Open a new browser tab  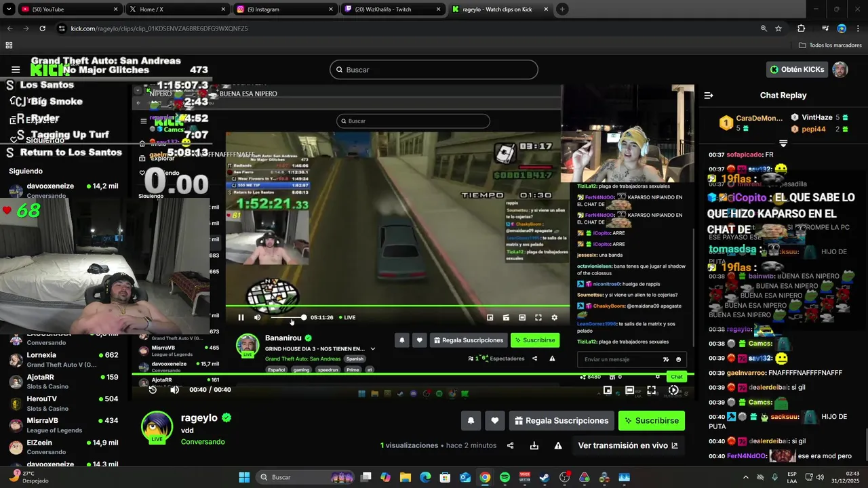coord(562,9)
